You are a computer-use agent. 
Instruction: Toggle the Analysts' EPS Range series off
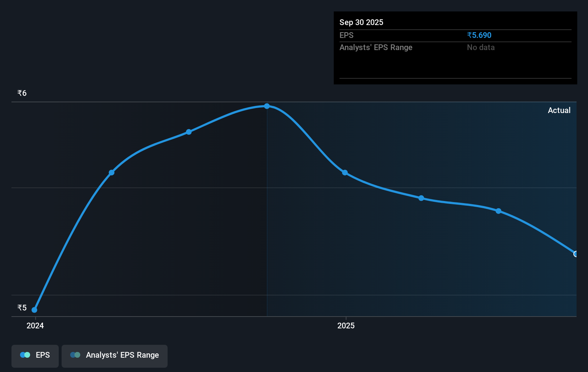115,356
